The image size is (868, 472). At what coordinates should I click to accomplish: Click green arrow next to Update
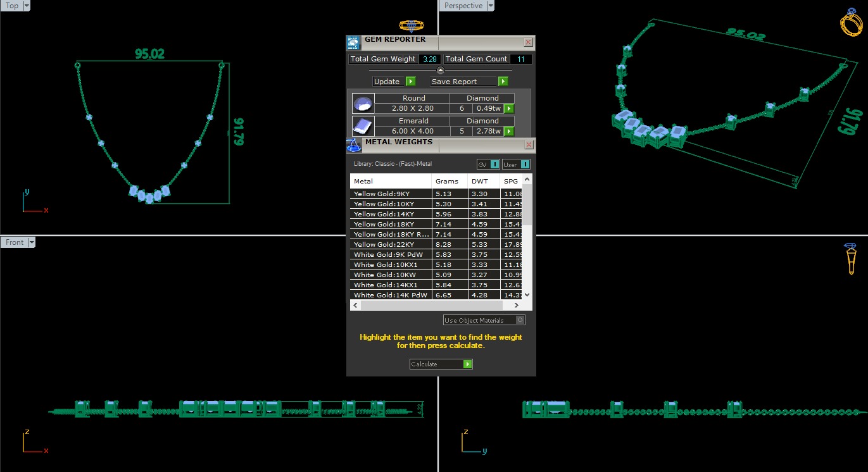[410, 82]
